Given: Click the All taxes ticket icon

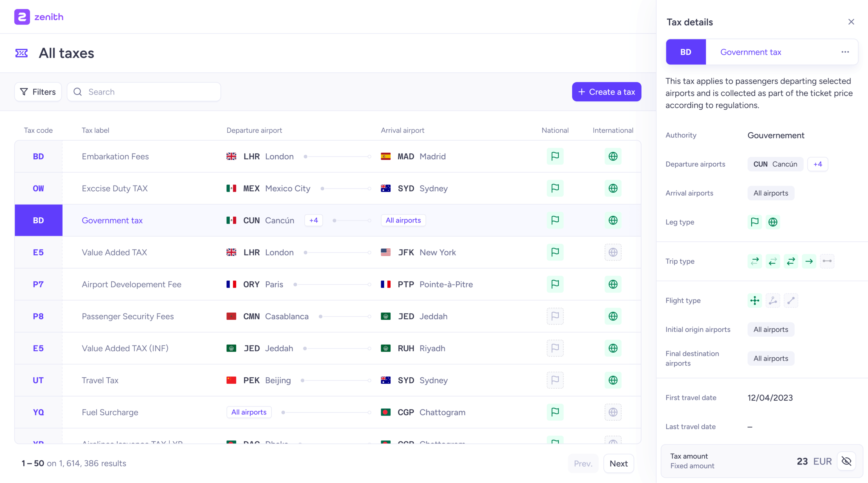Looking at the screenshot, I should 22,53.
